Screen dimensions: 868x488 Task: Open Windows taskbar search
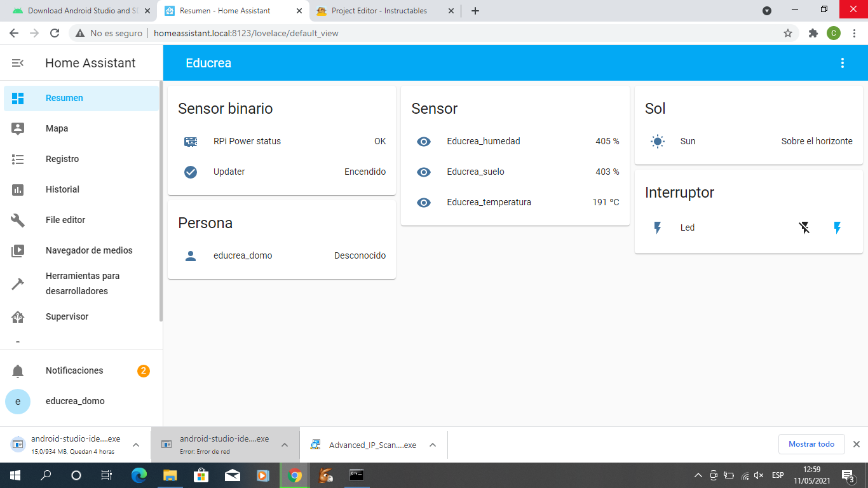click(x=46, y=475)
